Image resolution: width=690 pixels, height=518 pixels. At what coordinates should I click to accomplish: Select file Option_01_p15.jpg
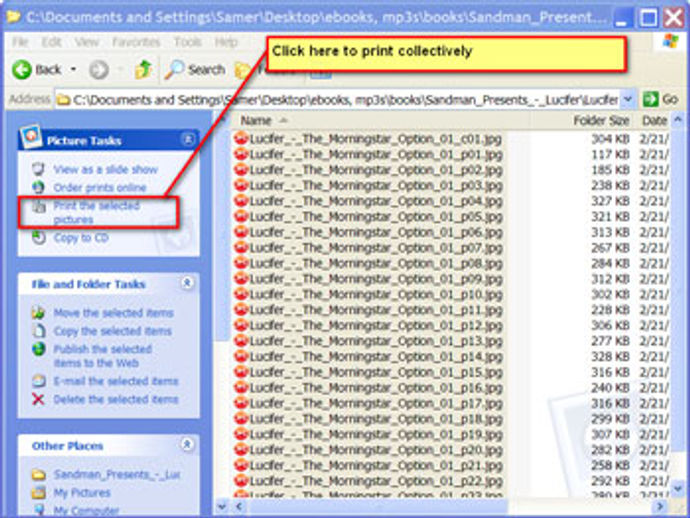coord(376,372)
